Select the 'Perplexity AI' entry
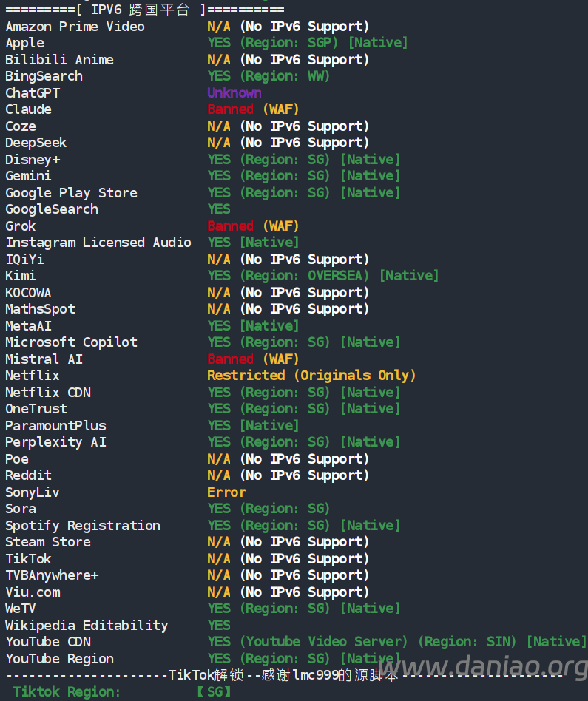The image size is (588, 701). 56,443
